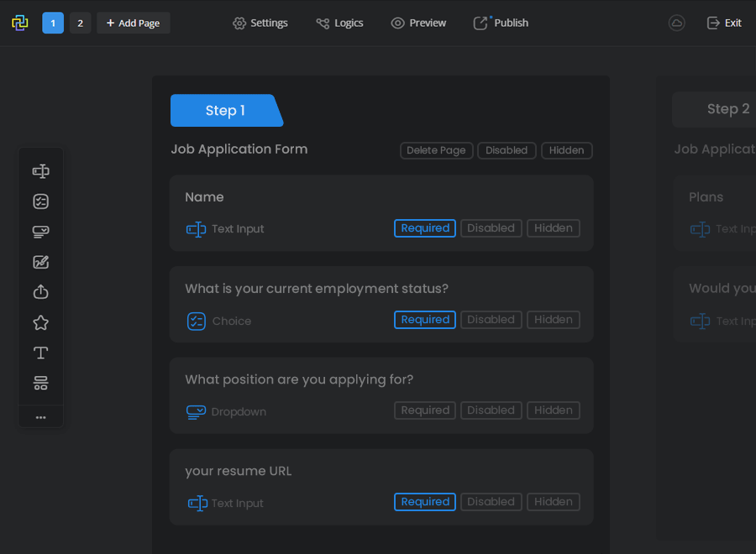The image size is (756, 554).
Task: Select the File Upload tool in sidebar
Action: coord(40,292)
